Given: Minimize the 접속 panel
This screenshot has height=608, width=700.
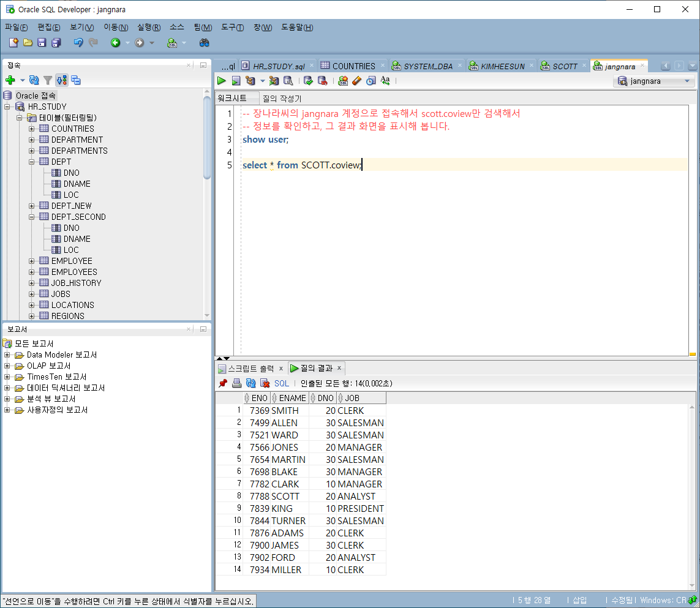Looking at the screenshot, I should (x=203, y=65).
